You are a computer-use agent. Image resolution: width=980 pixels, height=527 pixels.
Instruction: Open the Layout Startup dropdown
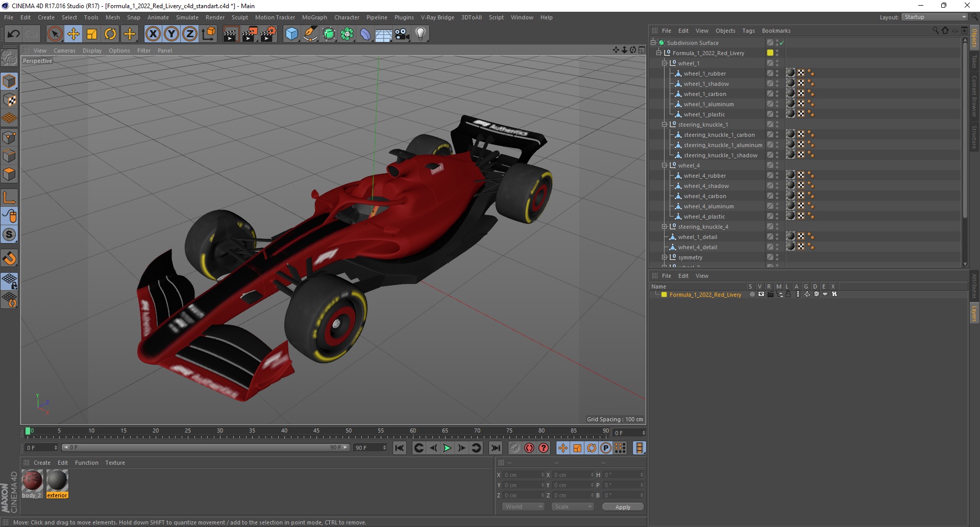pos(935,17)
